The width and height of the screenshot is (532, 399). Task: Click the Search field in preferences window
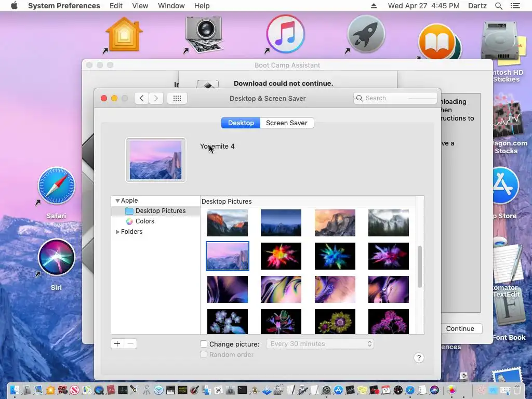click(x=395, y=98)
